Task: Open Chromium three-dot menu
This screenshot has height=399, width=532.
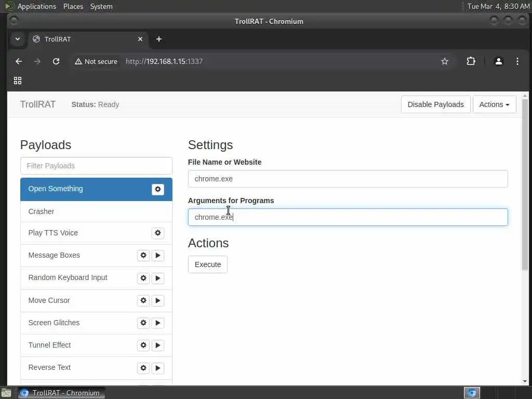Action: (x=517, y=61)
